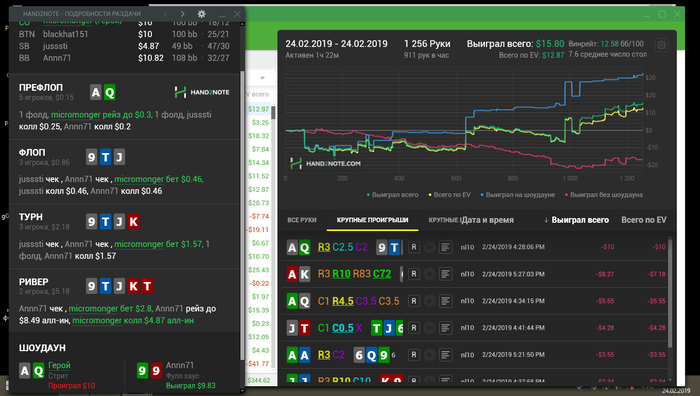
Task: Click R replay button for top AQ hand
Action: point(414,247)
